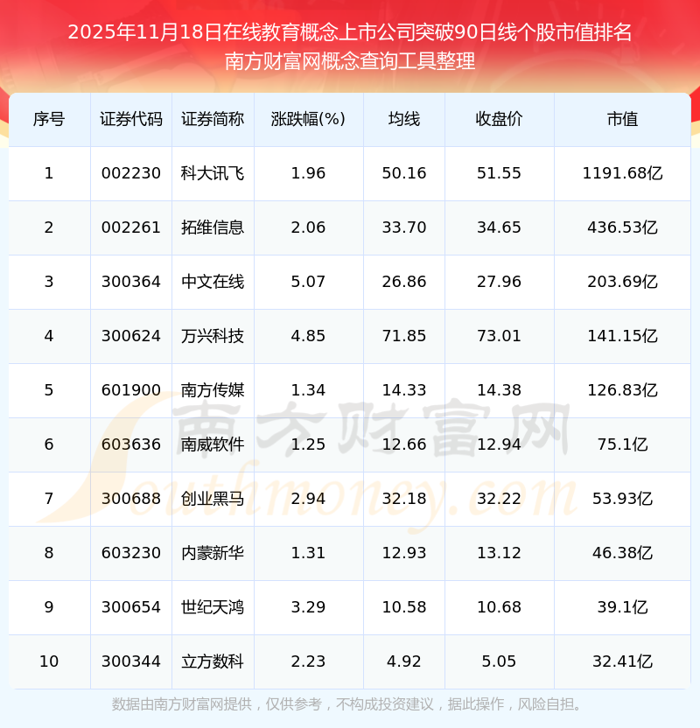Click market value 203.69亿
The width and height of the screenshot is (700, 728).
[622, 282]
